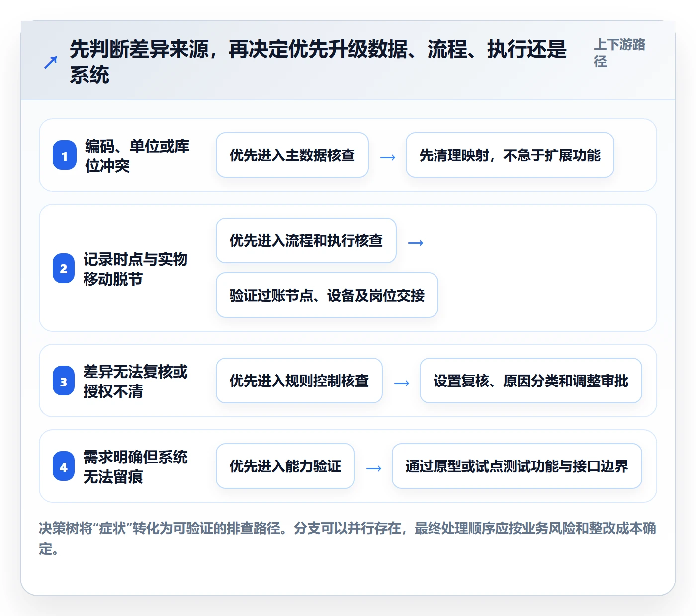
Task: Select the 编码、单位或库位冲突 label
Action: point(137,156)
